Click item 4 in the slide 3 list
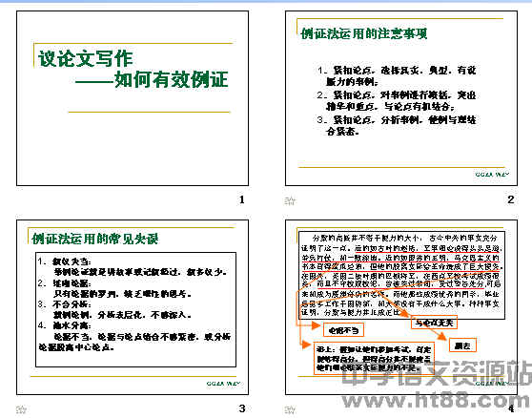This screenshot has height=418, width=532. click(134, 337)
